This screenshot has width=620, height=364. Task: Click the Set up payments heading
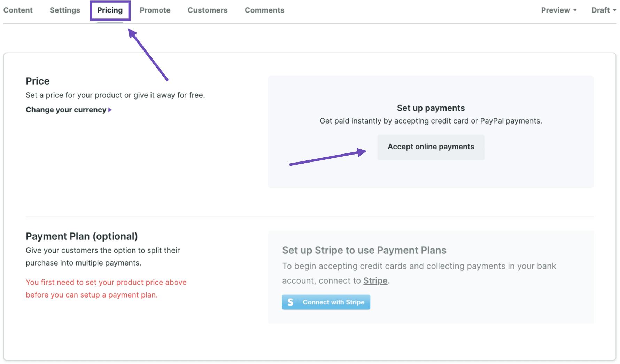coord(431,108)
